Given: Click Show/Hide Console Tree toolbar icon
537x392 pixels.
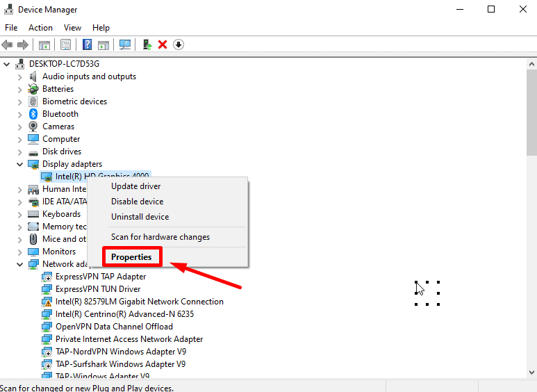Looking at the screenshot, I should (44, 45).
